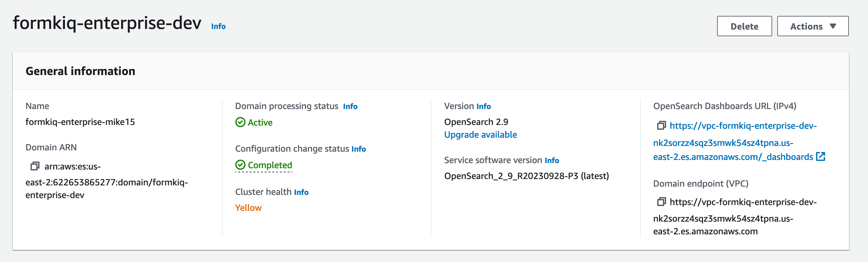Copy the Domain ARN with copy icon
Image resolution: width=868 pixels, height=262 pixels.
pyautogui.click(x=35, y=166)
